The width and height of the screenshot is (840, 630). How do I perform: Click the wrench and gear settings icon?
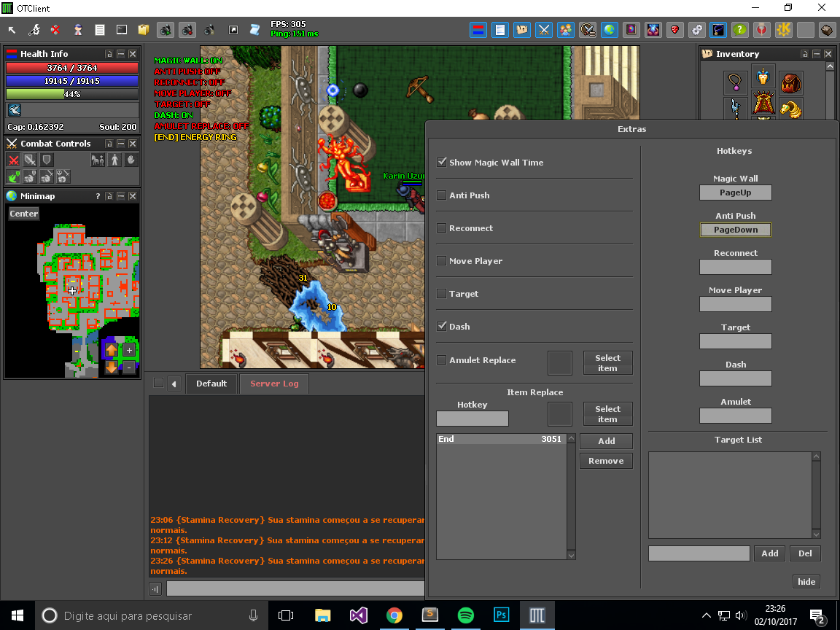pyautogui.click(x=34, y=30)
